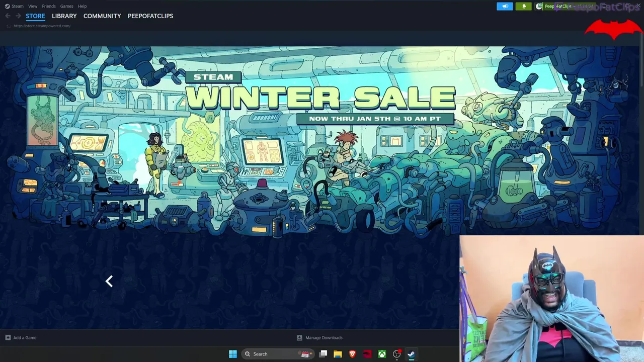Click the store URL address text
The height and width of the screenshot is (362, 644).
click(x=42, y=26)
